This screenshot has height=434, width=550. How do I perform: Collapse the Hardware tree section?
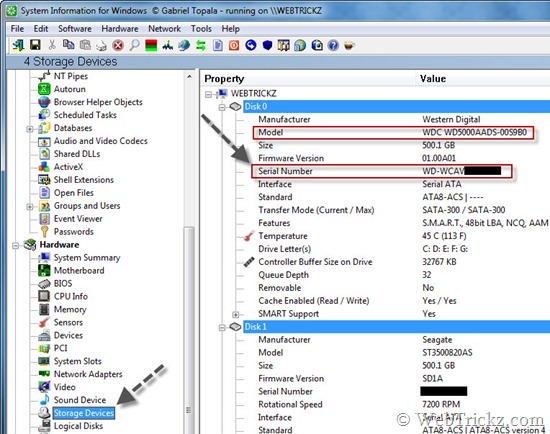pyautogui.click(x=15, y=246)
